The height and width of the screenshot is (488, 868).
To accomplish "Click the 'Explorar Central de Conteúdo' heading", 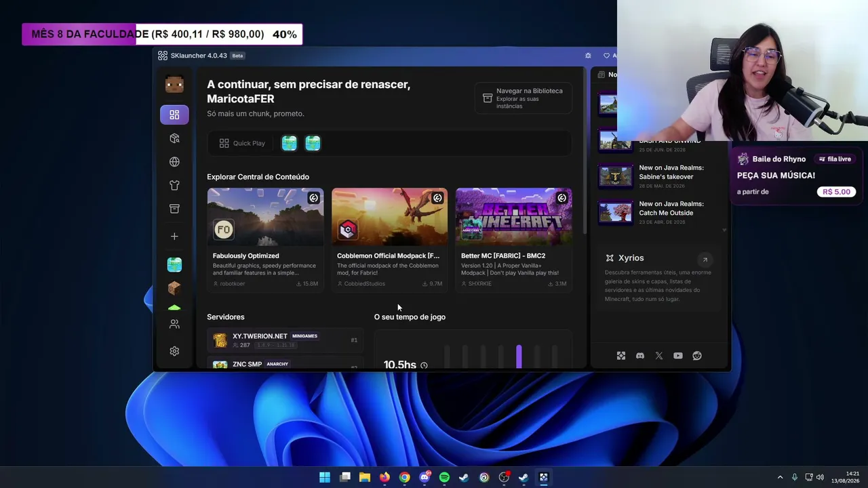I will [258, 177].
